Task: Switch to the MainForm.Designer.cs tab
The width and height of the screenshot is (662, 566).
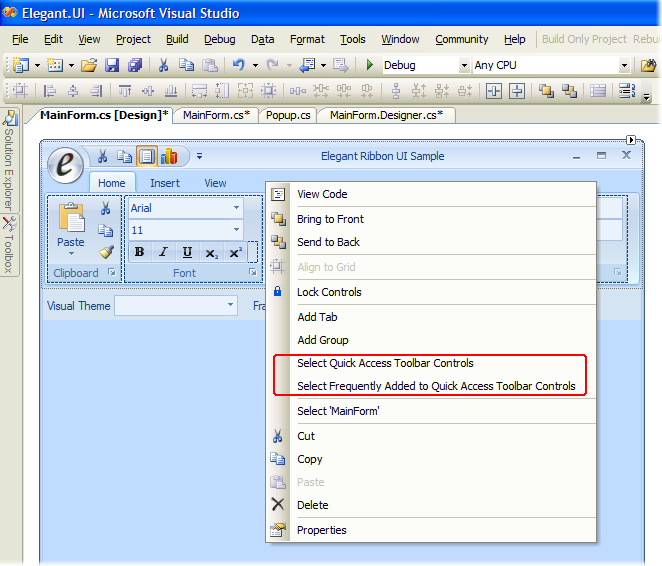Action: pos(386,115)
